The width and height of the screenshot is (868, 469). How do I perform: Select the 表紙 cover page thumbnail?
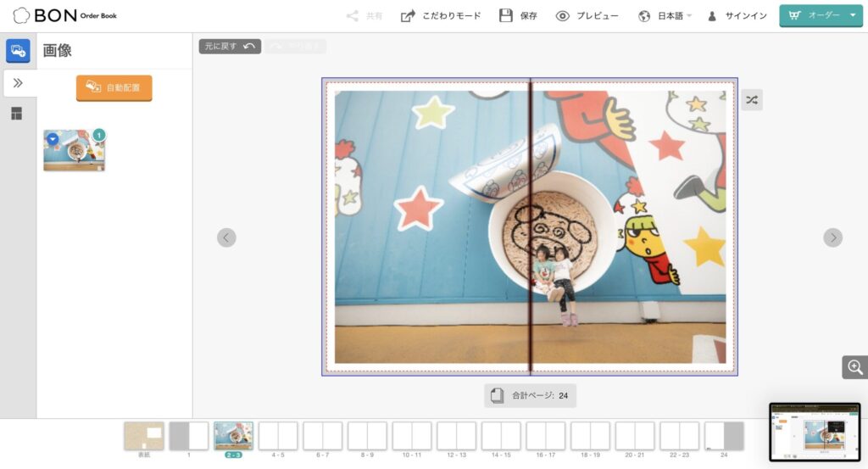pyautogui.click(x=144, y=436)
